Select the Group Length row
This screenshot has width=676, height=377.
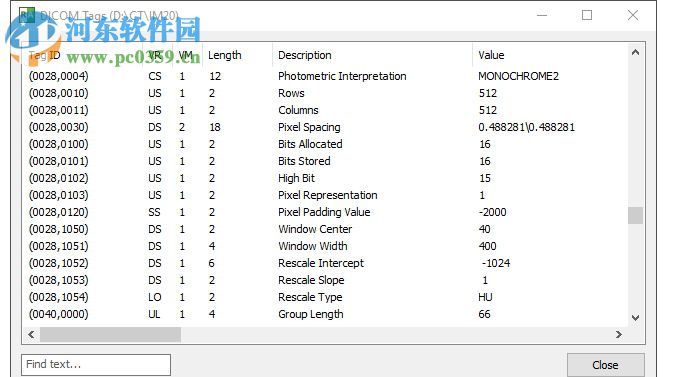tap(325, 314)
